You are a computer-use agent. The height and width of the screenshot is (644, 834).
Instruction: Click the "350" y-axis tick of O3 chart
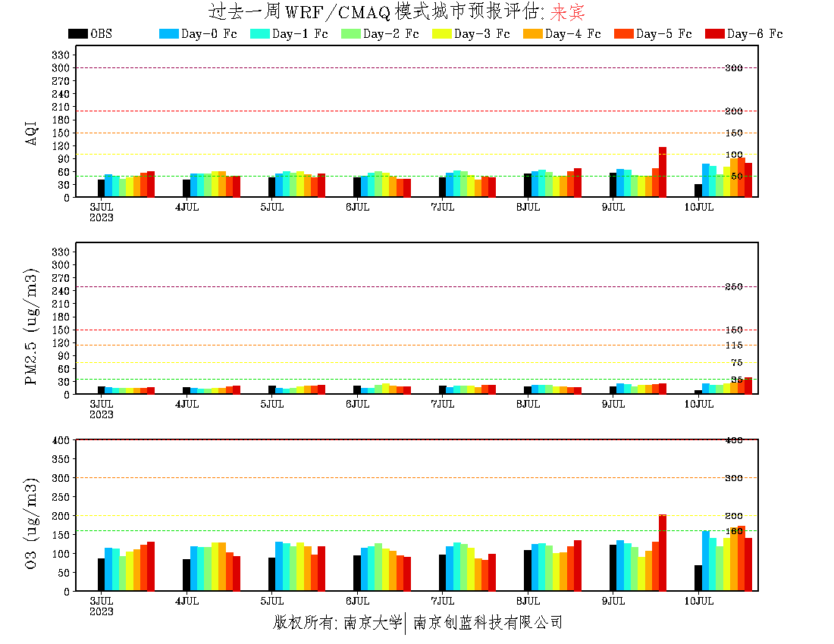tap(61, 459)
